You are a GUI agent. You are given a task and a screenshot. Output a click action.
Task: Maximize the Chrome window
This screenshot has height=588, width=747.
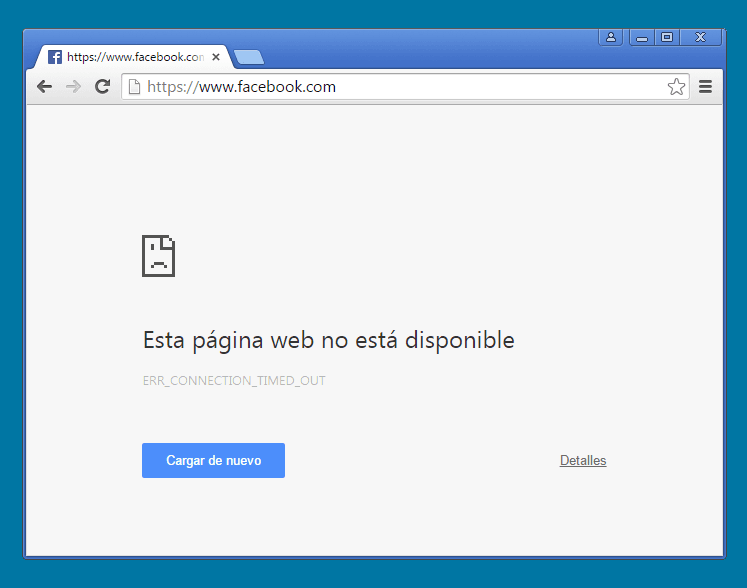[667, 37]
